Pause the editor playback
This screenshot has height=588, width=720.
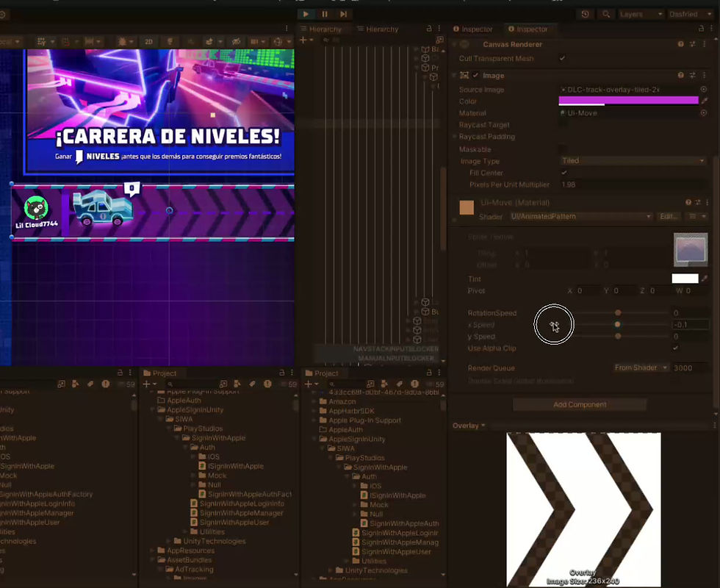(x=325, y=14)
